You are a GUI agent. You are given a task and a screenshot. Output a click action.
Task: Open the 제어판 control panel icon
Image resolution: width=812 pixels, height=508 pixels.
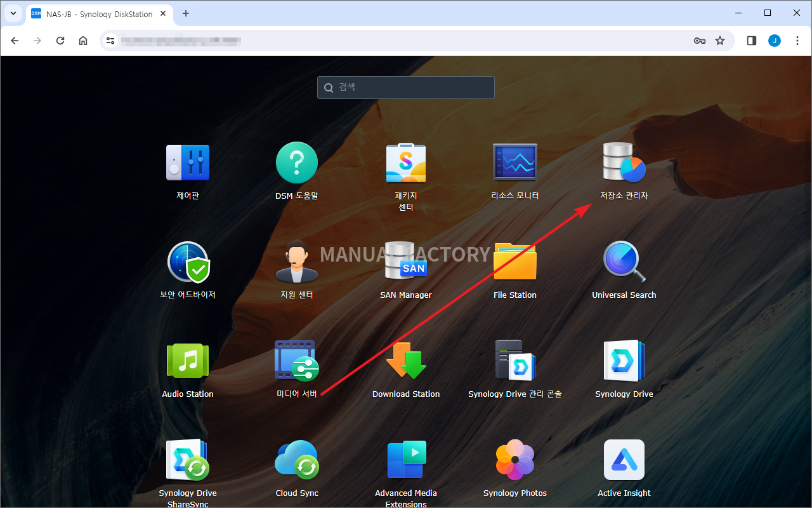(x=188, y=163)
